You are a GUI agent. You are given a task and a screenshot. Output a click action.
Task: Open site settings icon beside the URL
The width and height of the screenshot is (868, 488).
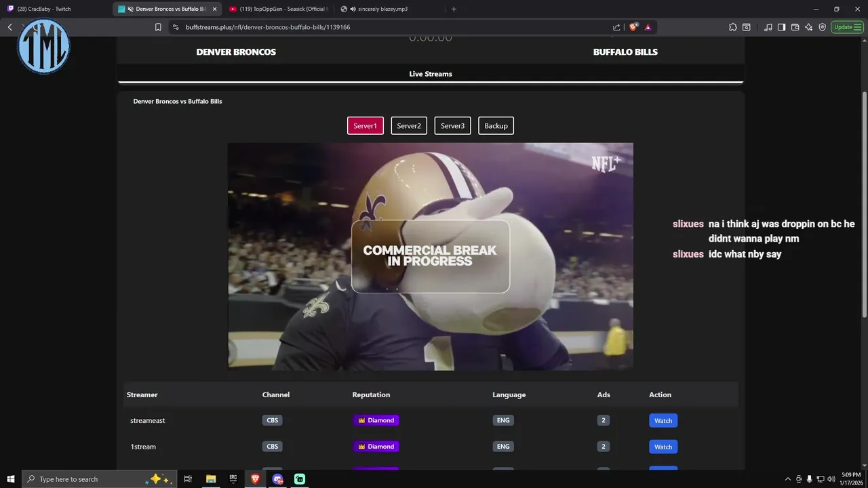(176, 27)
